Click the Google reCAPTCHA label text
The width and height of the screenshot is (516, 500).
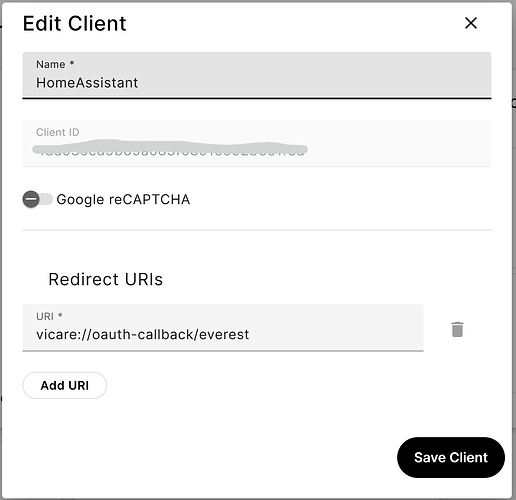123,200
